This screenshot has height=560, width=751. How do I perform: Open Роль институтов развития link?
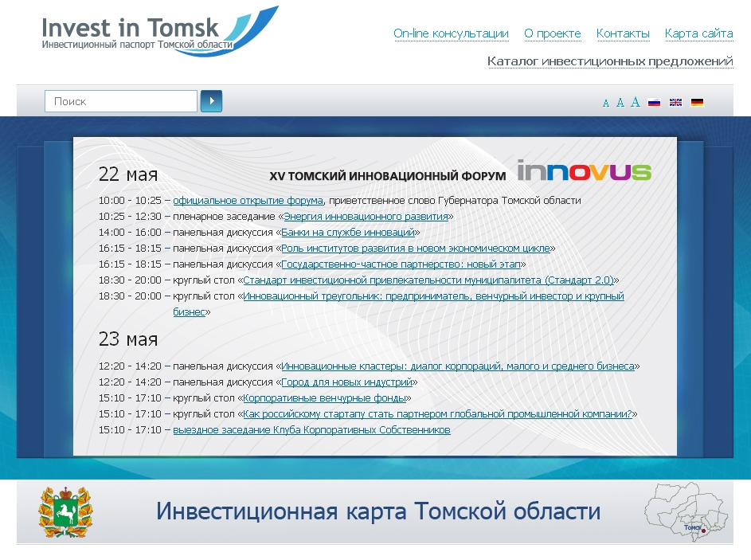click(x=416, y=249)
